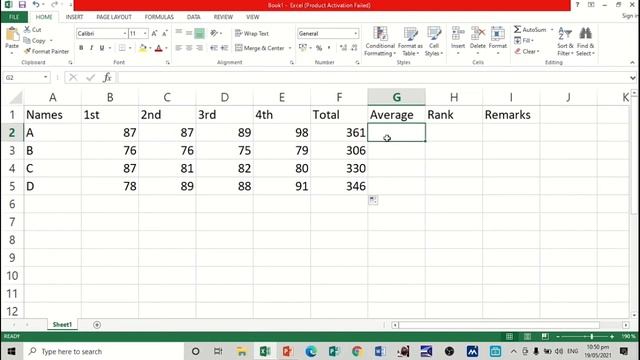Click the Comma Style icon
This screenshot has height=360, width=640.
tap(329, 48)
